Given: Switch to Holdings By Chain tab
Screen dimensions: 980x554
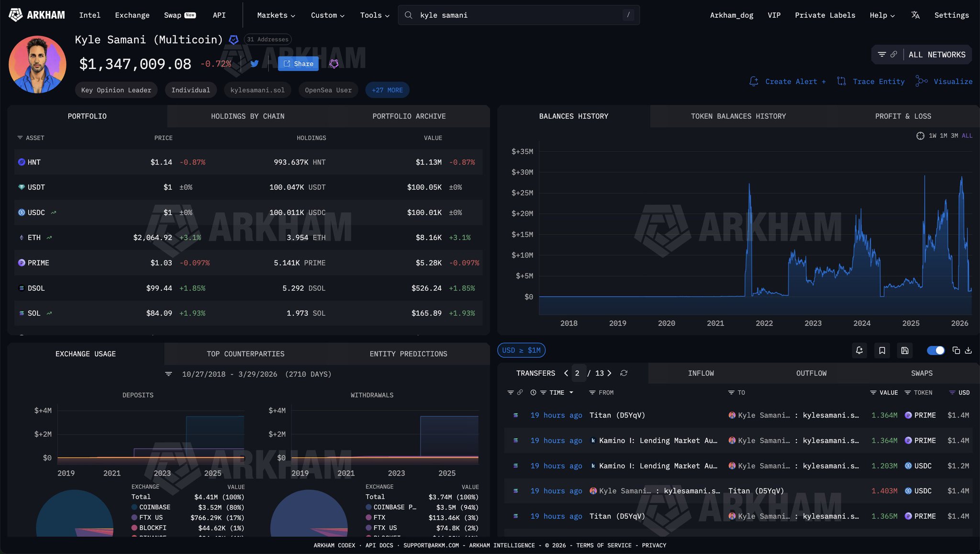Looking at the screenshot, I should (247, 116).
